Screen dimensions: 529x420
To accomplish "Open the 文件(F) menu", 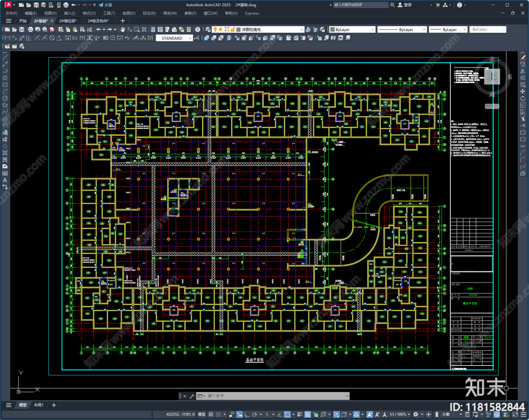I will click(11, 13).
